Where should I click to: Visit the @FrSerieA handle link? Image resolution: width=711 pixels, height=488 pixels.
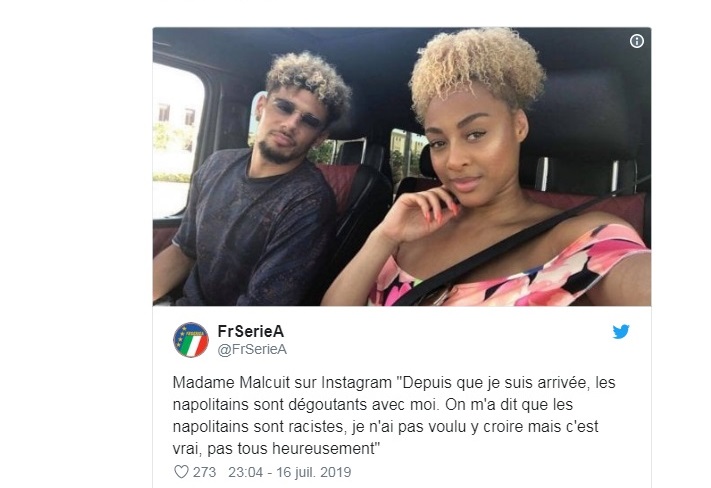pos(252,350)
